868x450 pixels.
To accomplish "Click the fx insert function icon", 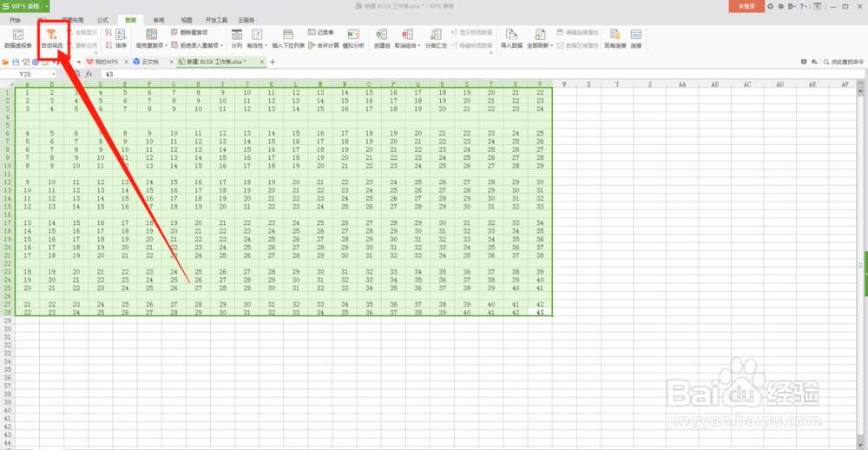I will pos(89,74).
